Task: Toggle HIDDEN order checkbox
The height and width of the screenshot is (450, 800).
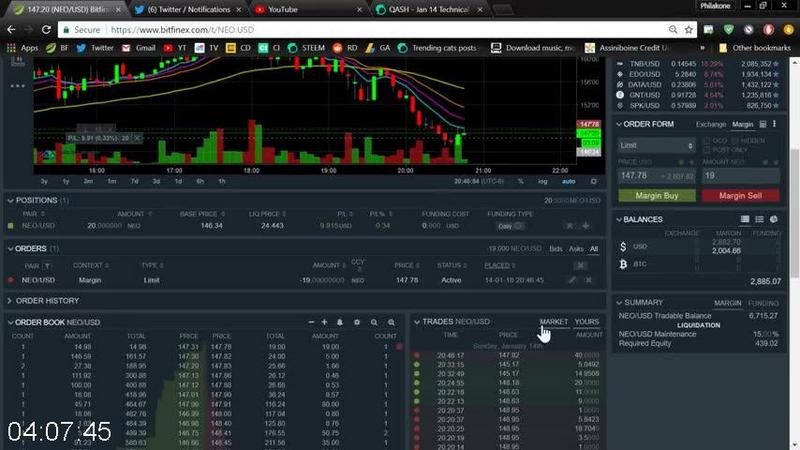Action: pos(735,140)
